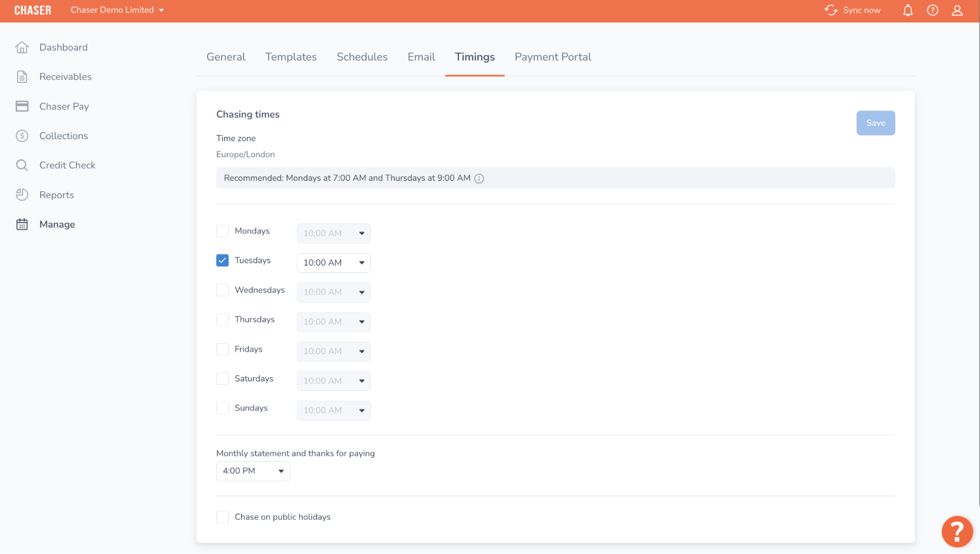Viewport: 980px width, 554px height.
Task: Click Sync now in header
Action: point(853,10)
